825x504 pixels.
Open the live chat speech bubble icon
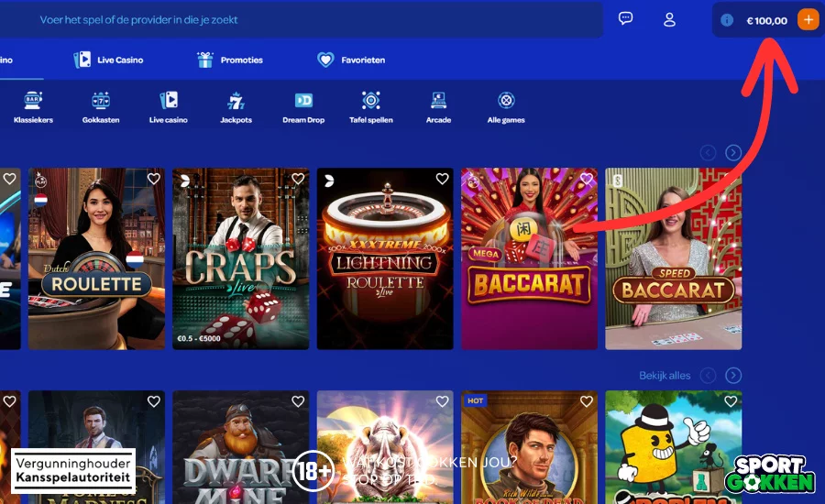coord(625,19)
